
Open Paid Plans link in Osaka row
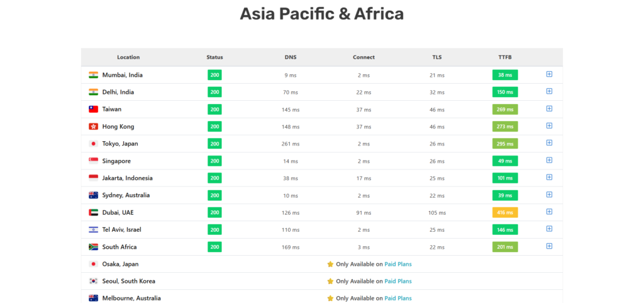point(398,264)
